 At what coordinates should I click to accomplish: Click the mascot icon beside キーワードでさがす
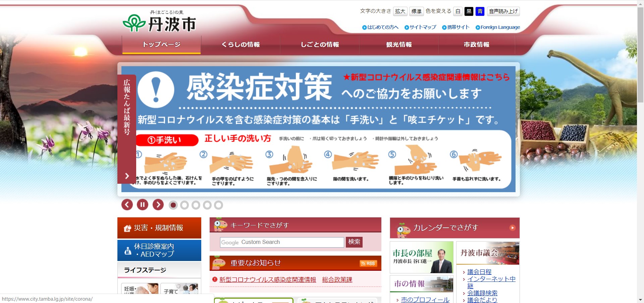(x=220, y=225)
